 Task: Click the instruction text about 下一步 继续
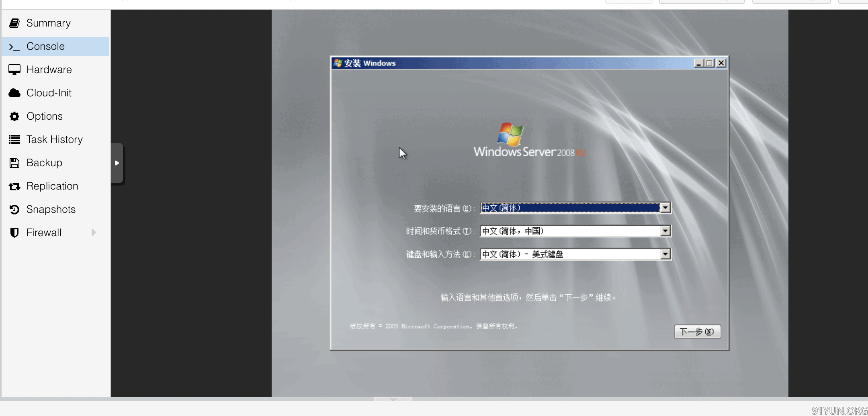click(528, 298)
